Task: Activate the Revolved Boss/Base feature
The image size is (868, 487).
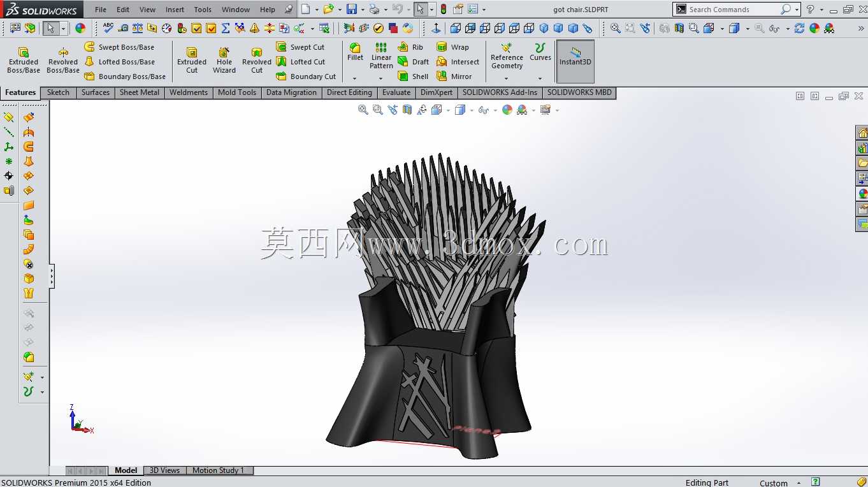Action: 63,61
